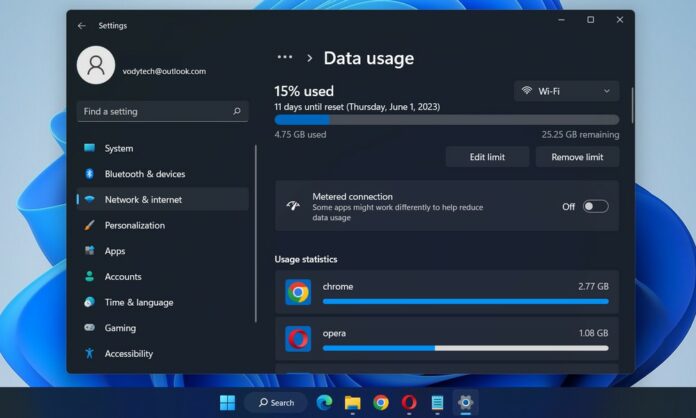Open Accessibility settings
Viewport: 696px width, 418px height.
pos(162,354)
